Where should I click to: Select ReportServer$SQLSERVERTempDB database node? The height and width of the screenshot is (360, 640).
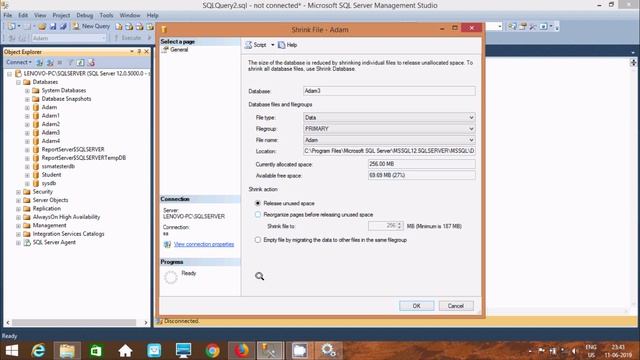click(84, 158)
